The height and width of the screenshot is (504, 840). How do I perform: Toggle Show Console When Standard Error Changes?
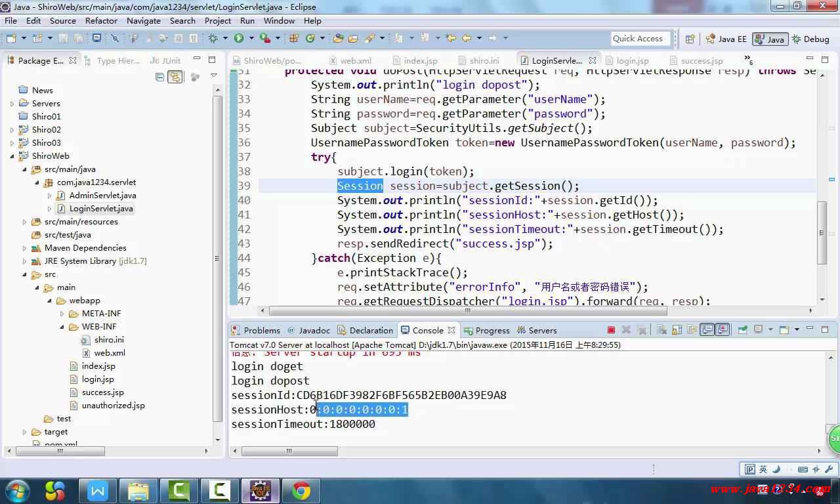pyautogui.click(x=723, y=330)
